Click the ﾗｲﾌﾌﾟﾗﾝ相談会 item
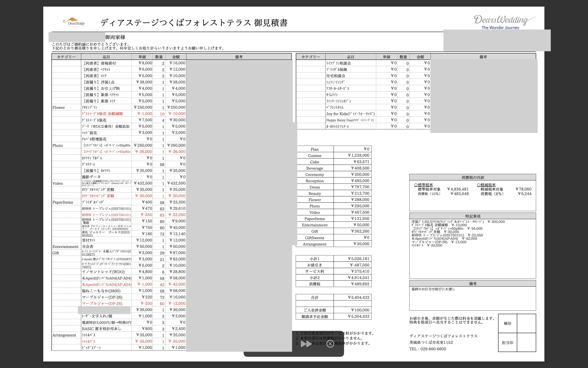 click(x=338, y=63)
